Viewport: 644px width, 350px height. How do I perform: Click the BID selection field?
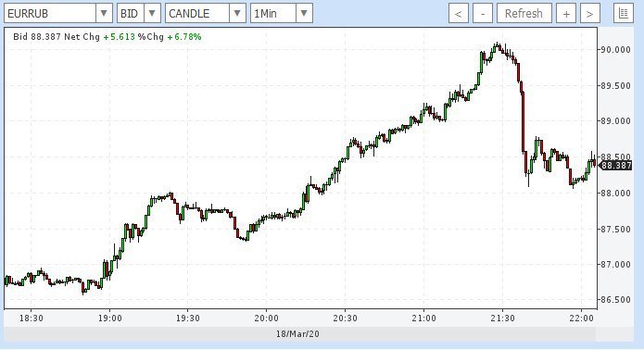click(131, 14)
